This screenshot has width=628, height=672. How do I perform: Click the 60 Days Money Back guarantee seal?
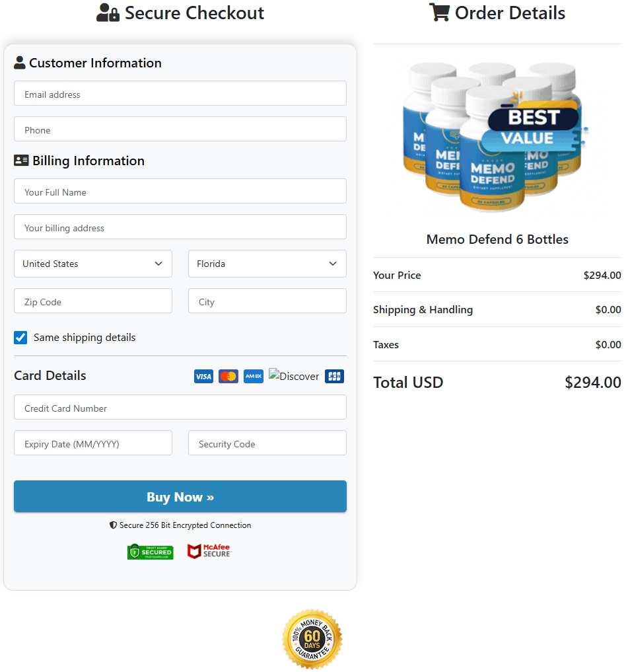(x=312, y=638)
